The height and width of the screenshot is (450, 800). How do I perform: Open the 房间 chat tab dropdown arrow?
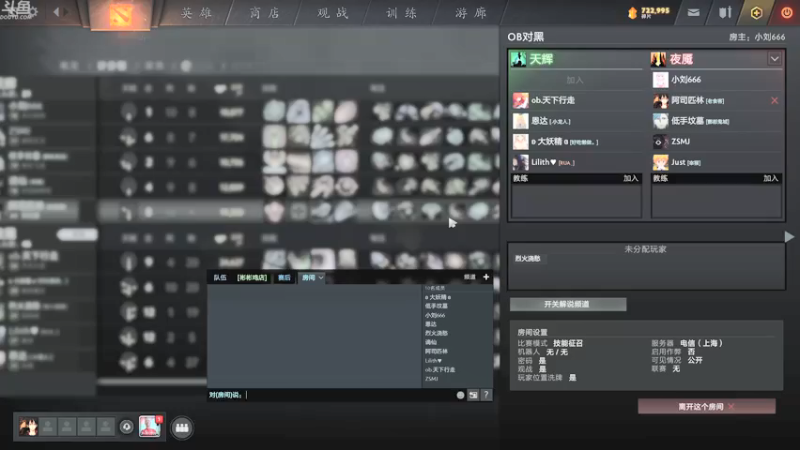pos(320,278)
